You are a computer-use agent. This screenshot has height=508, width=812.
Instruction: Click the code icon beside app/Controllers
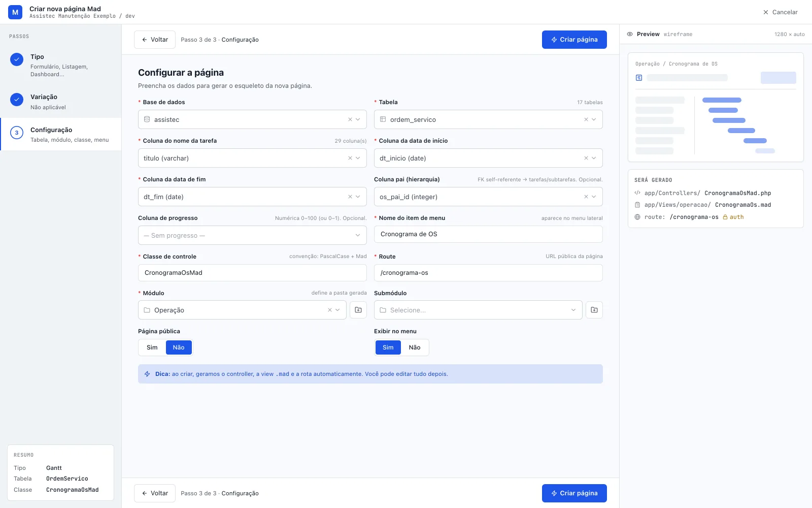click(637, 193)
